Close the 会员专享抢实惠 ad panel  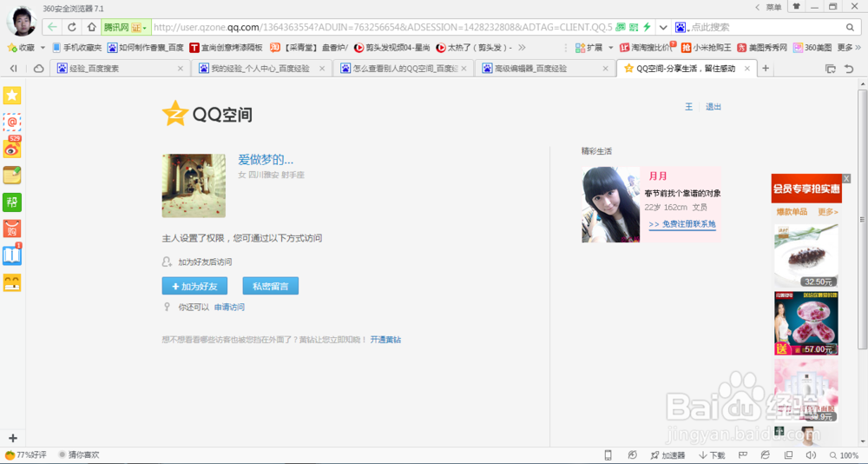(845, 178)
